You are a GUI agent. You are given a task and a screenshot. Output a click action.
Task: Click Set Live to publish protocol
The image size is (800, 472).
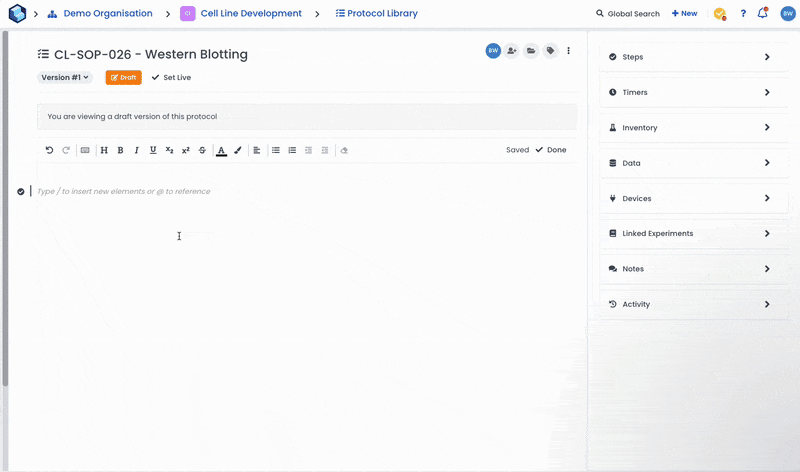pos(171,78)
